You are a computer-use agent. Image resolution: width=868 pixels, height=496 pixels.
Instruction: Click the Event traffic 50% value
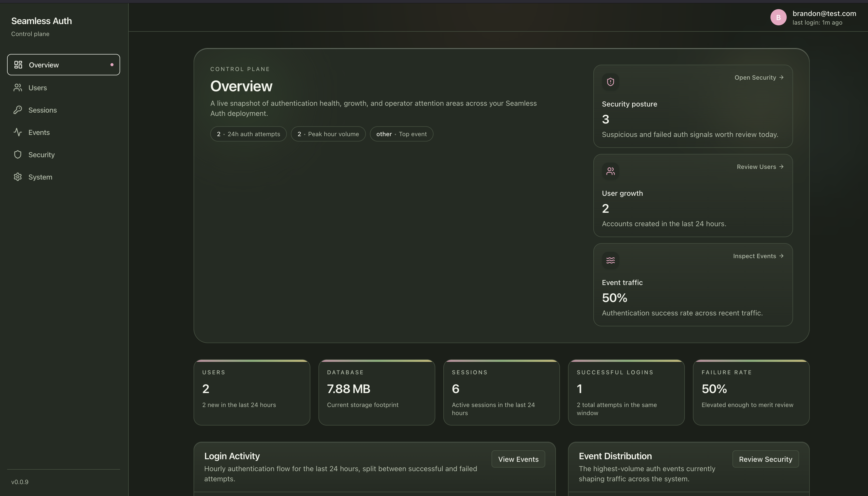point(614,298)
